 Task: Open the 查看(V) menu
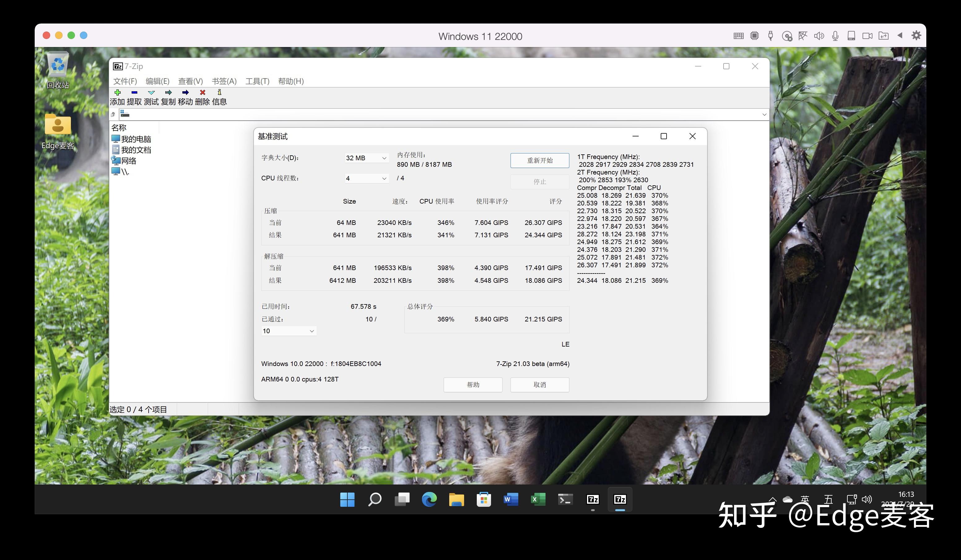click(x=190, y=81)
